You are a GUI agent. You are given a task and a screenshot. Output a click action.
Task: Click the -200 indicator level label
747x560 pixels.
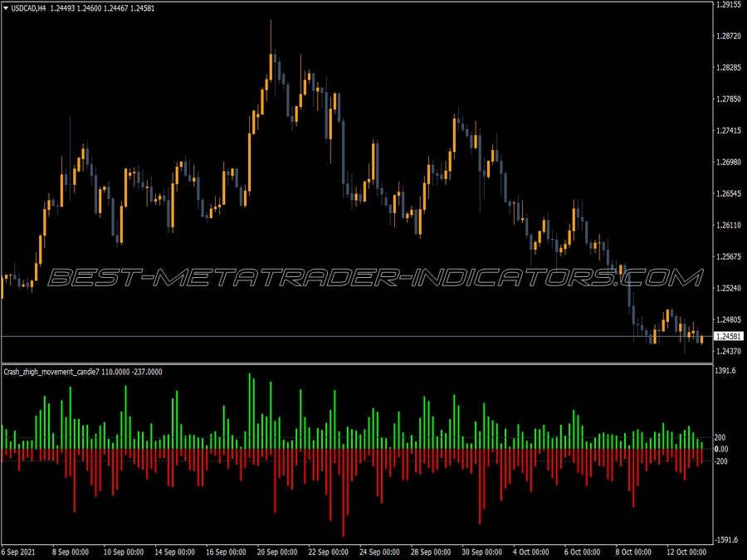point(721,461)
